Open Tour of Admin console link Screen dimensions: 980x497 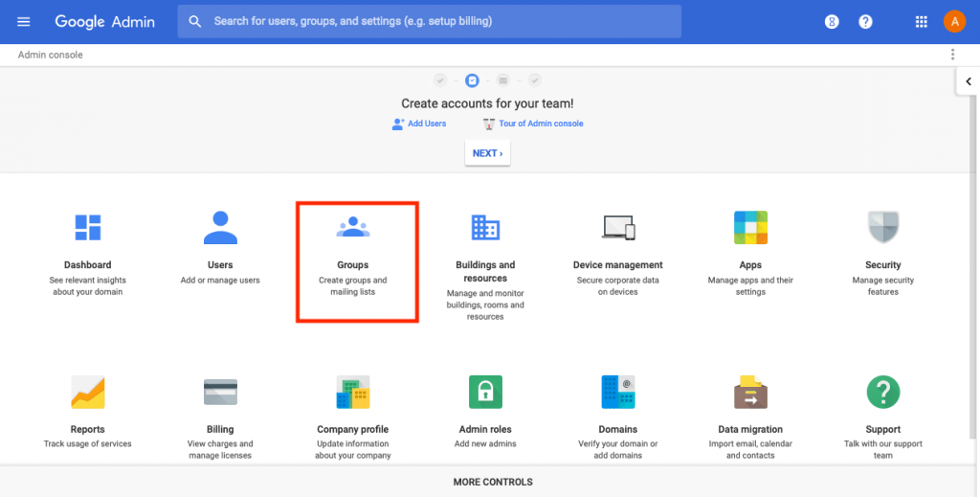tap(533, 124)
